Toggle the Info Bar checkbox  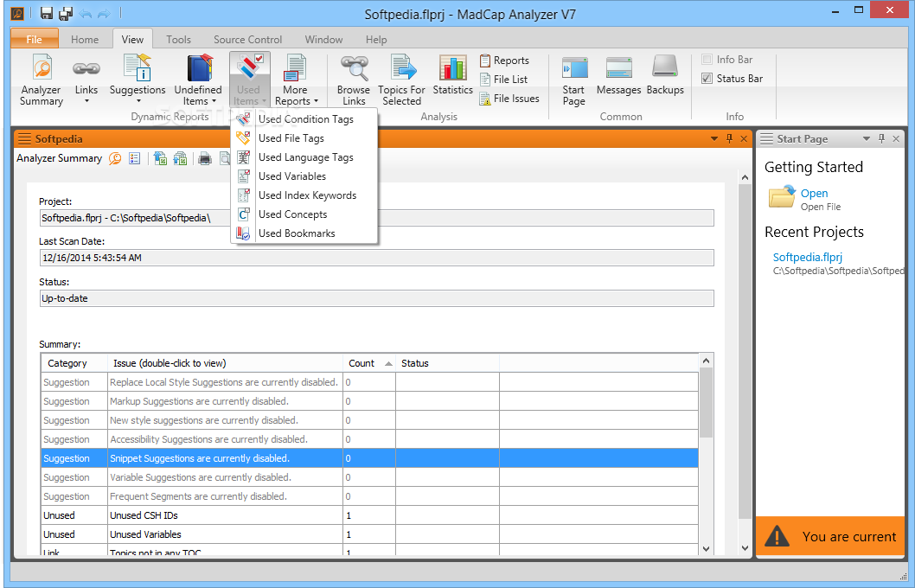tap(707, 60)
